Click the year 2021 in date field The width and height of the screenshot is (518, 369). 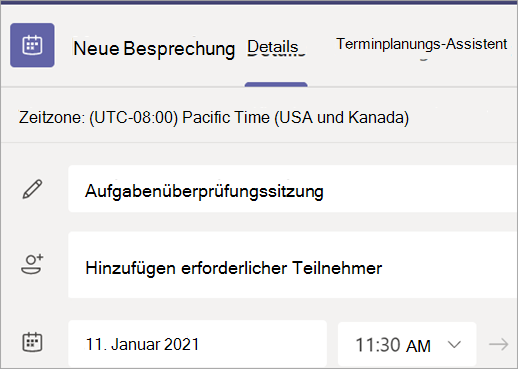point(182,344)
